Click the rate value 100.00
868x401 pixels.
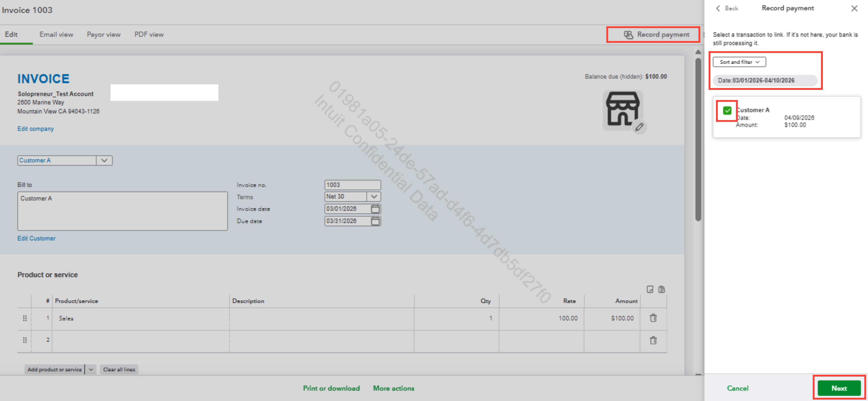pos(568,318)
